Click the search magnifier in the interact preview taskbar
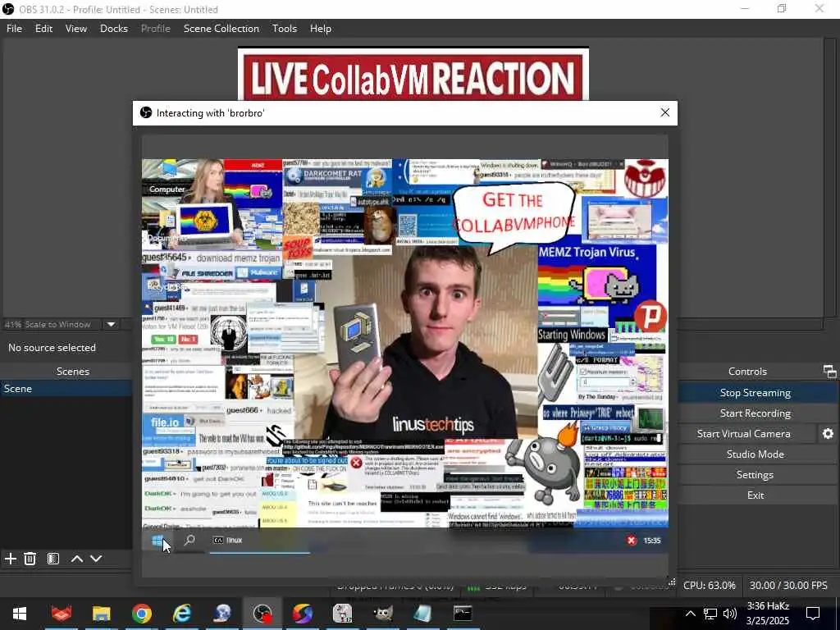The height and width of the screenshot is (630, 840). (x=189, y=540)
